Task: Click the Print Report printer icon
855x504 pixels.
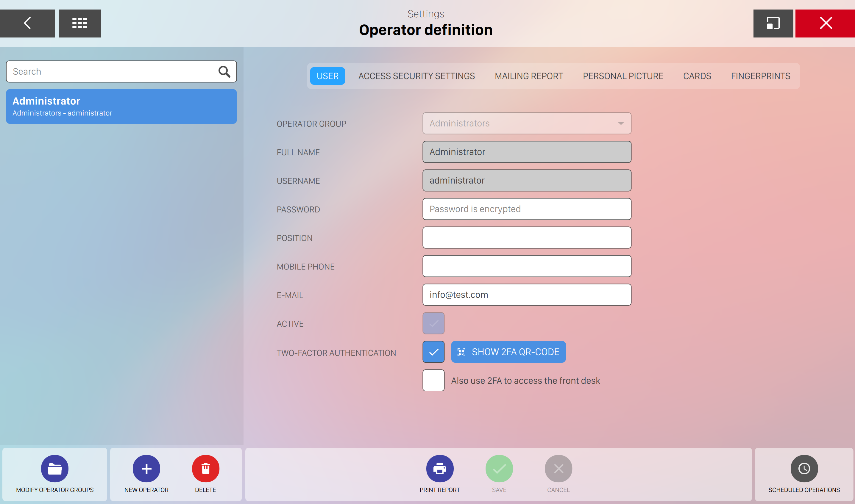Action: [439, 468]
